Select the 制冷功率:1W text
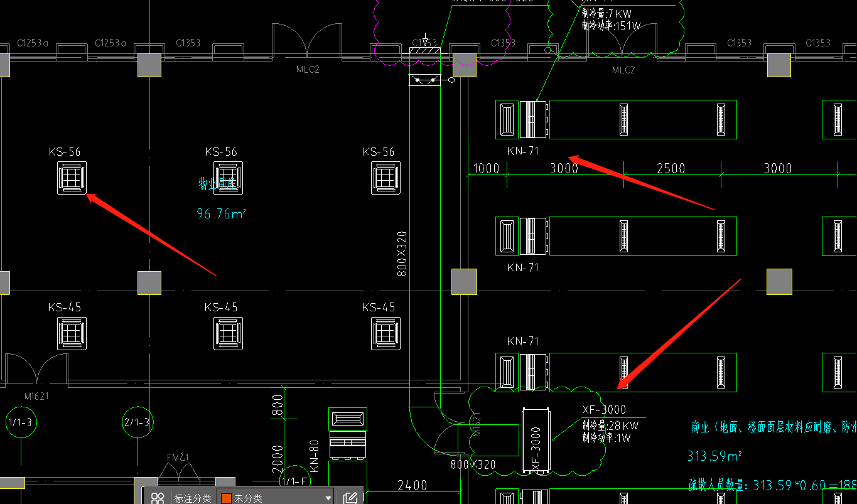Viewport: 857px width, 504px height. point(606,437)
